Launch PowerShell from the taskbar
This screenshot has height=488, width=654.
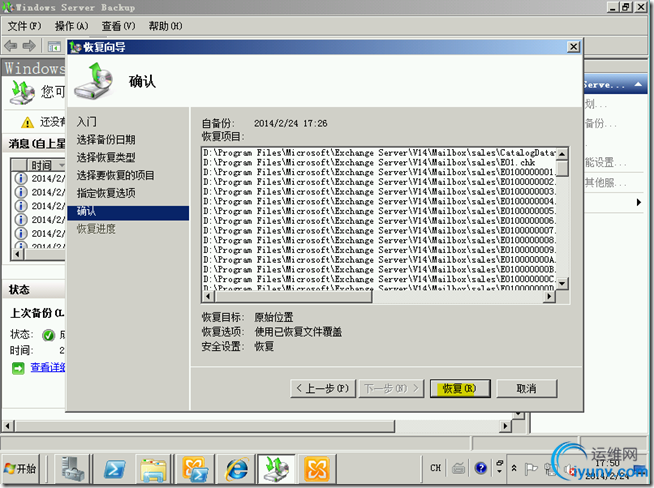click(114, 469)
